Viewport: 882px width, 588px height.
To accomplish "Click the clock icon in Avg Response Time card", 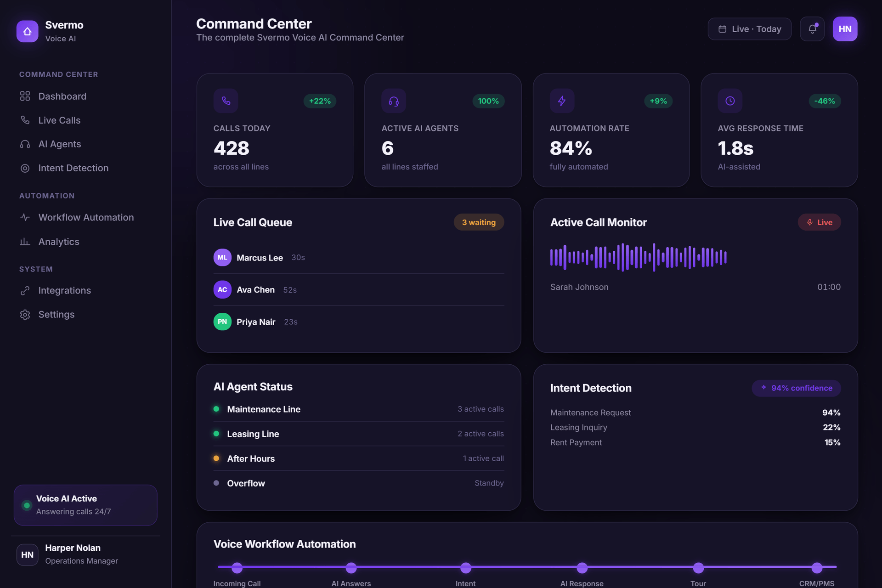I will click(x=730, y=101).
